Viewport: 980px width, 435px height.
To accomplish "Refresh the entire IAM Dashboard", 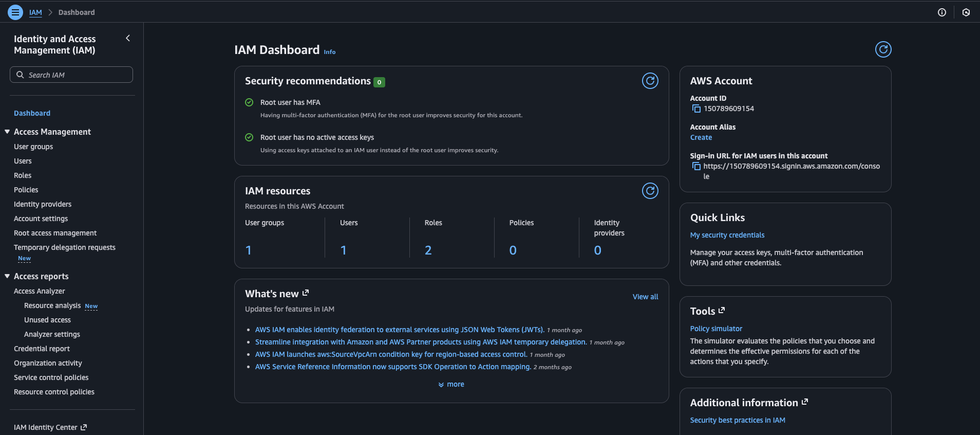I will (x=883, y=49).
